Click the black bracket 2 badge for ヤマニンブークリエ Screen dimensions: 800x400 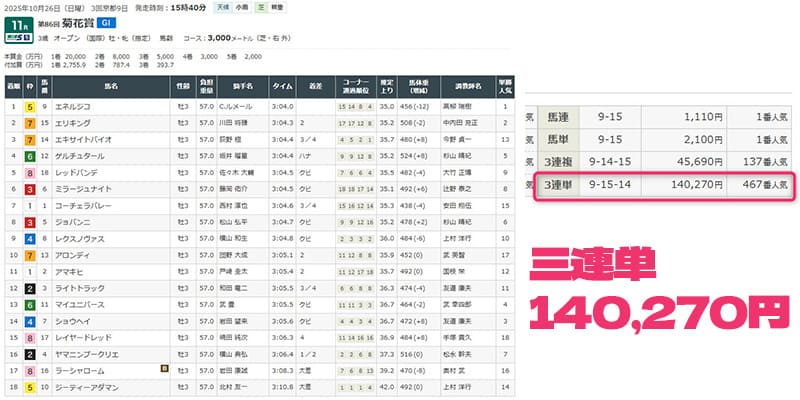(x=30, y=354)
